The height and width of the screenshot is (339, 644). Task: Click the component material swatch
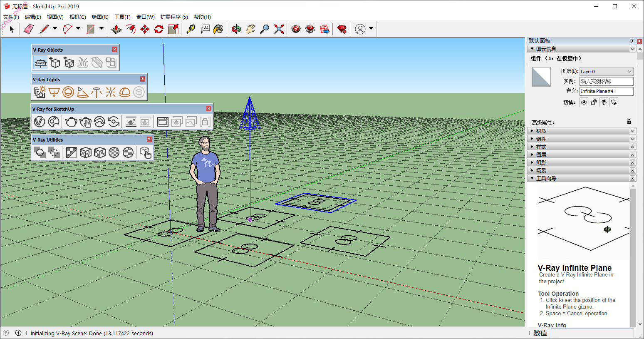click(x=541, y=77)
